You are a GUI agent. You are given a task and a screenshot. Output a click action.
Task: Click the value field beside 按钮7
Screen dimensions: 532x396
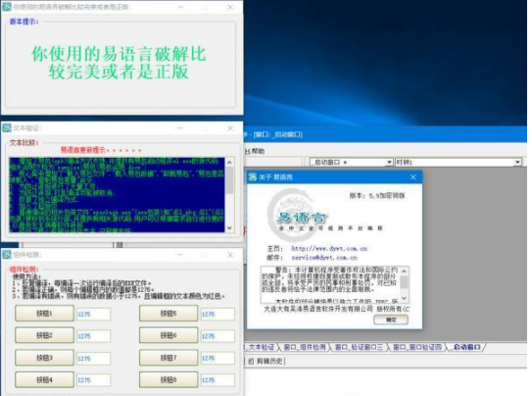click(218, 359)
